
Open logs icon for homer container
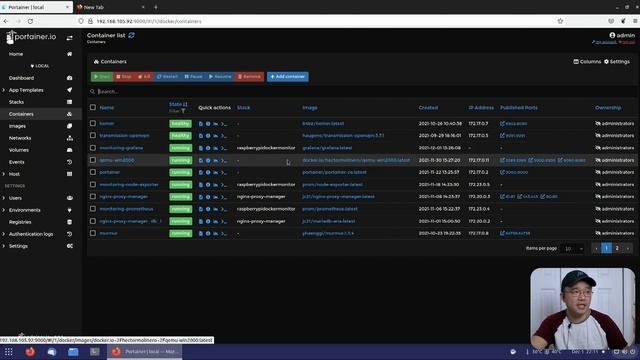click(x=200, y=124)
